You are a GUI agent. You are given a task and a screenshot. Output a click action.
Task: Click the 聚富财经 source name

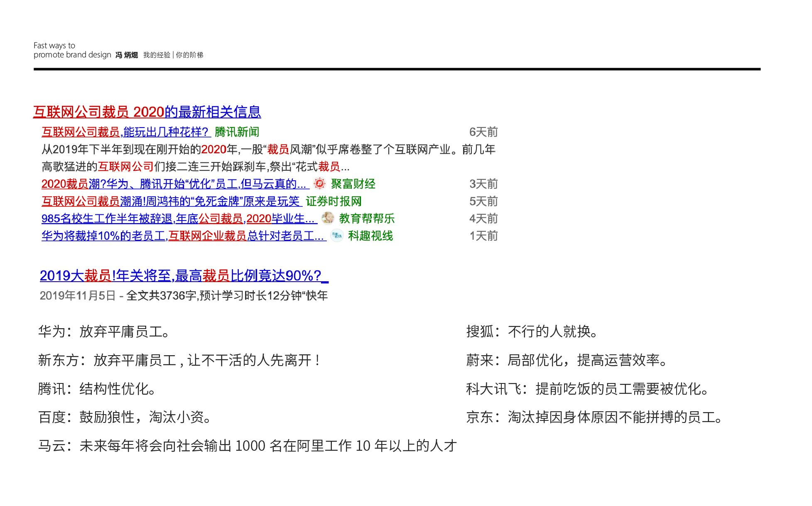[x=353, y=184]
